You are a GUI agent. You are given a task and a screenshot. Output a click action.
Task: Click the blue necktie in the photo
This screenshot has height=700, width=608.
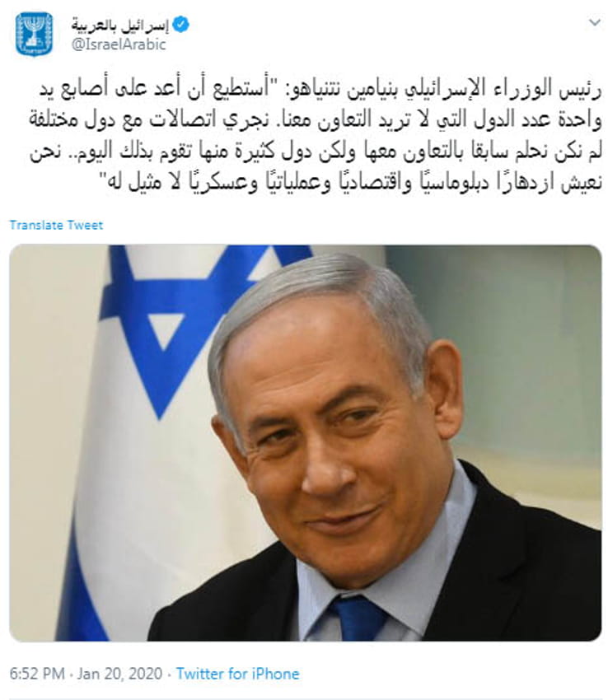(x=357, y=618)
